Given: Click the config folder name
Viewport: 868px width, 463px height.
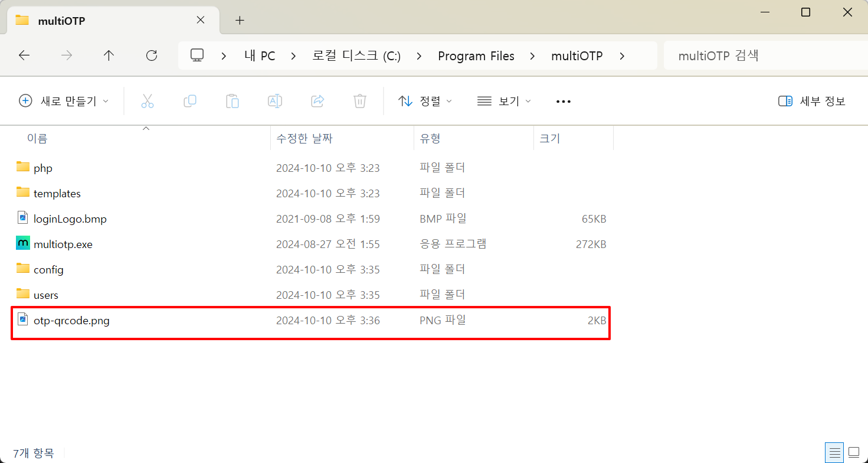Looking at the screenshot, I should tap(48, 270).
